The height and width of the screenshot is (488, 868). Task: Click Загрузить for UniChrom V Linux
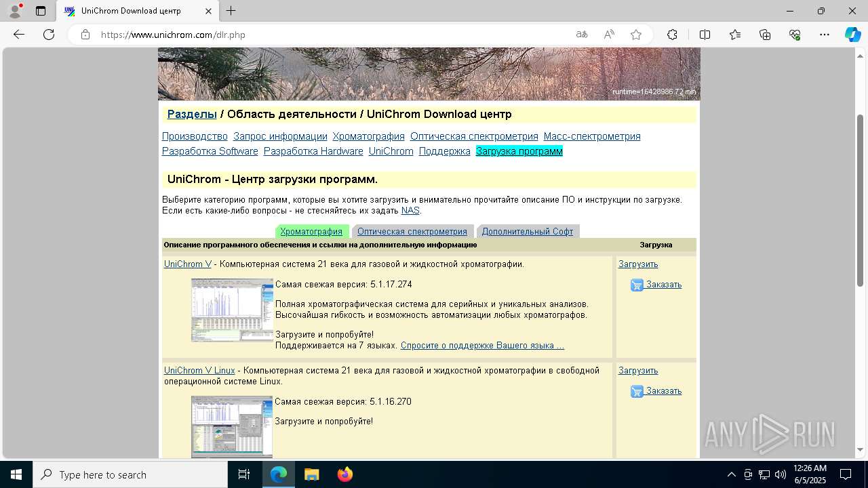(638, 370)
